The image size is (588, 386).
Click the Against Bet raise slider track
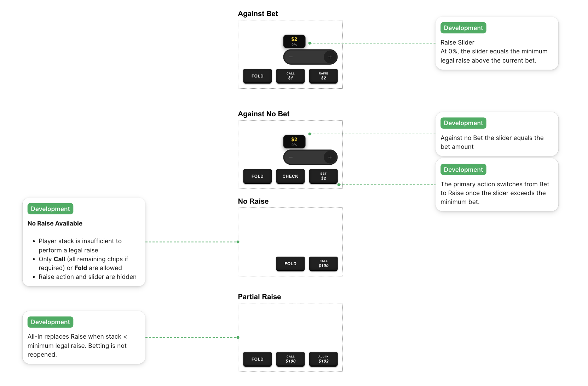pos(309,57)
